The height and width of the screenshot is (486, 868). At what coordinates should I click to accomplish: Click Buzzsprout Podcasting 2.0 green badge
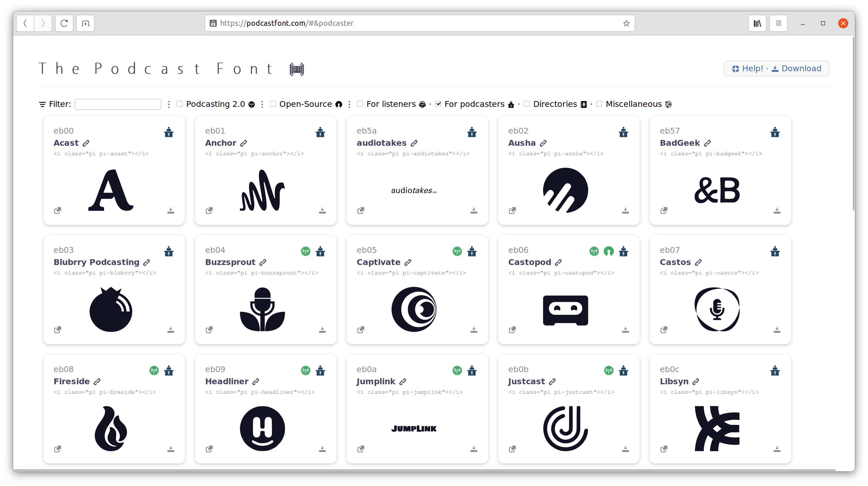coord(305,251)
